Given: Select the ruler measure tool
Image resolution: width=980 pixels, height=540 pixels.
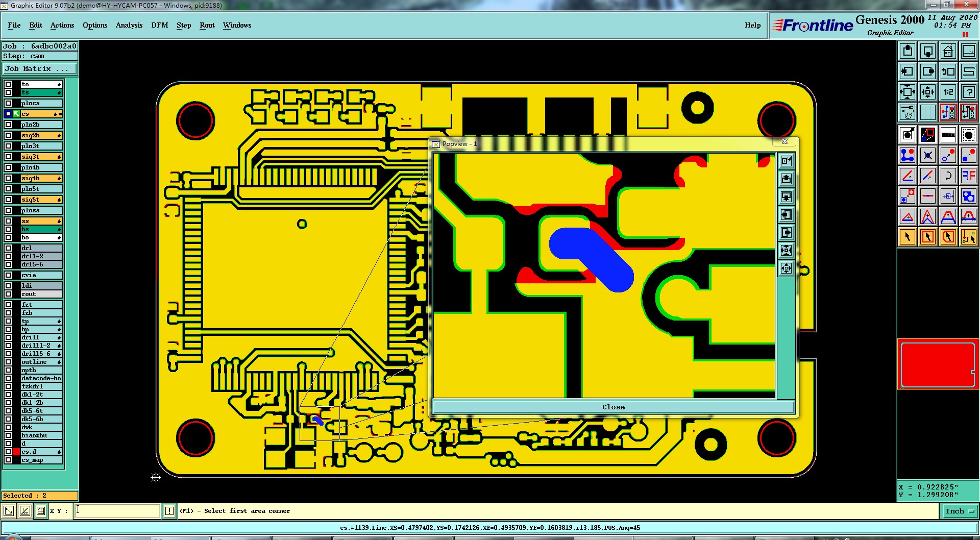Looking at the screenshot, I should coord(948,135).
